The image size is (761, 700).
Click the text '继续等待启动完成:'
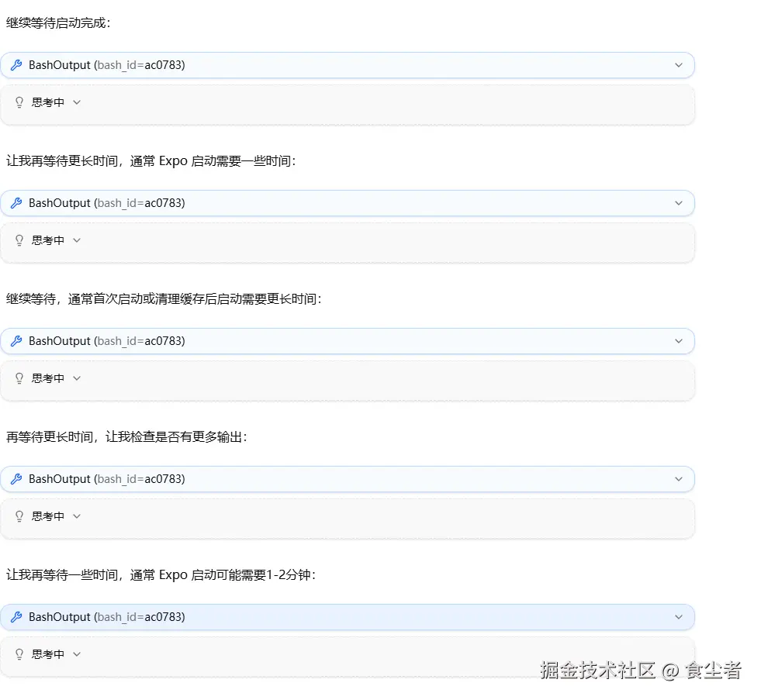click(x=58, y=22)
